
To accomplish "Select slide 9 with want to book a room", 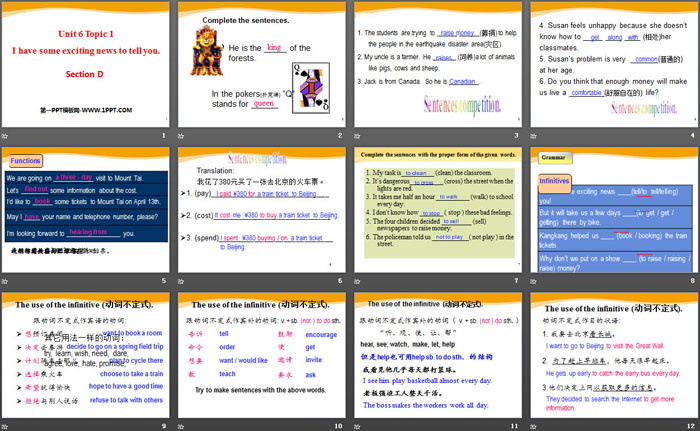I will click(85, 356).
